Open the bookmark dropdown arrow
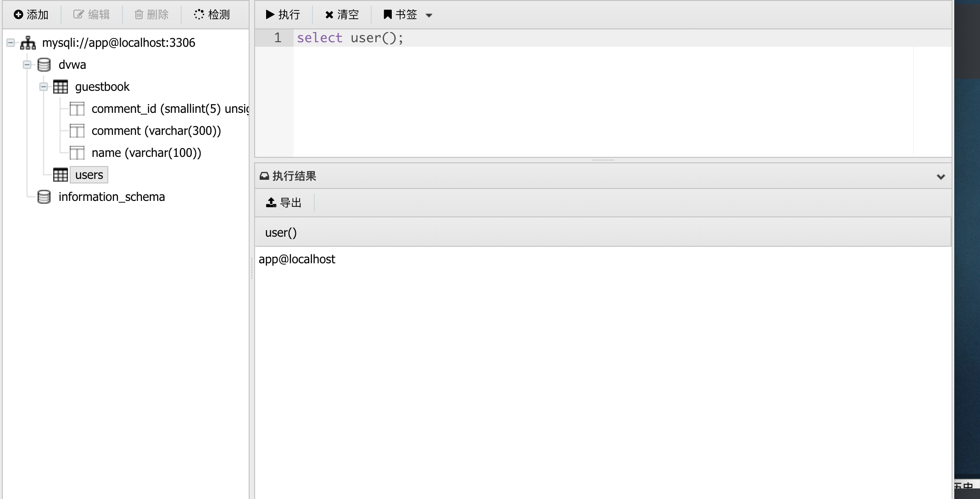 tap(429, 15)
